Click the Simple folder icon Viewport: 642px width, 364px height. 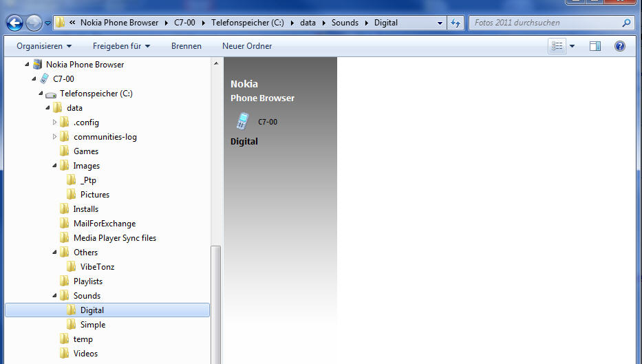pyautogui.click(x=72, y=324)
